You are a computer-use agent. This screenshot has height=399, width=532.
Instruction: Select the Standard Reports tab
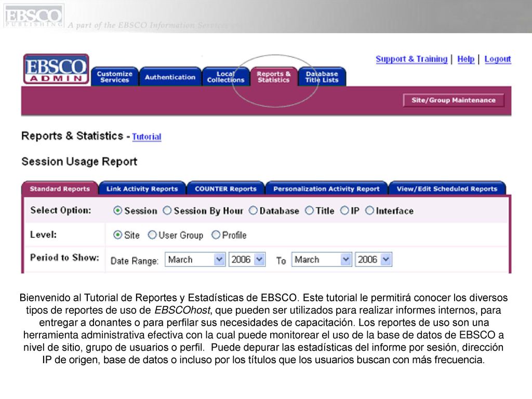pyautogui.click(x=60, y=189)
